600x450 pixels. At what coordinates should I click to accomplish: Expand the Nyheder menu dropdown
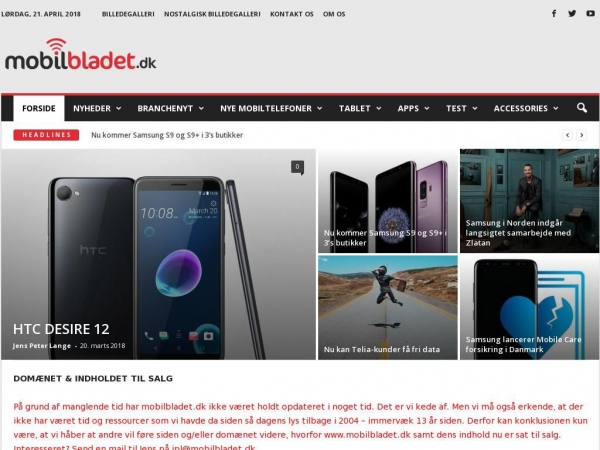click(x=97, y=108)
